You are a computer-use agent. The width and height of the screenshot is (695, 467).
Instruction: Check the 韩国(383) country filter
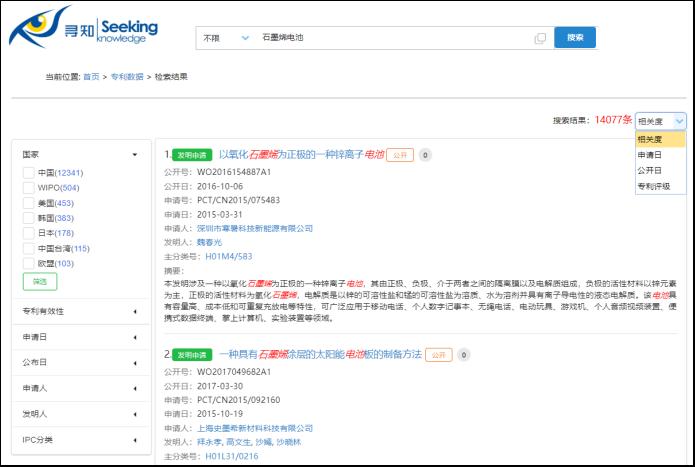pos(28,218)
